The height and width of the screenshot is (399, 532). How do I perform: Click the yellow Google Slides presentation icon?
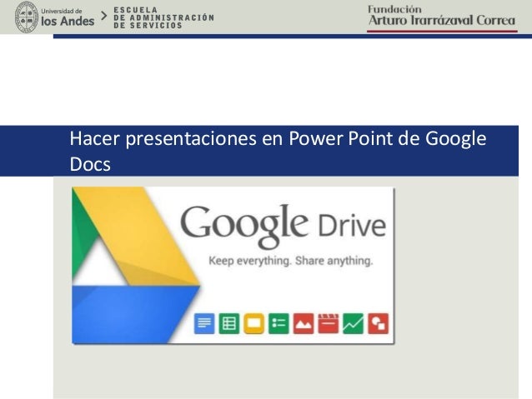253,323
